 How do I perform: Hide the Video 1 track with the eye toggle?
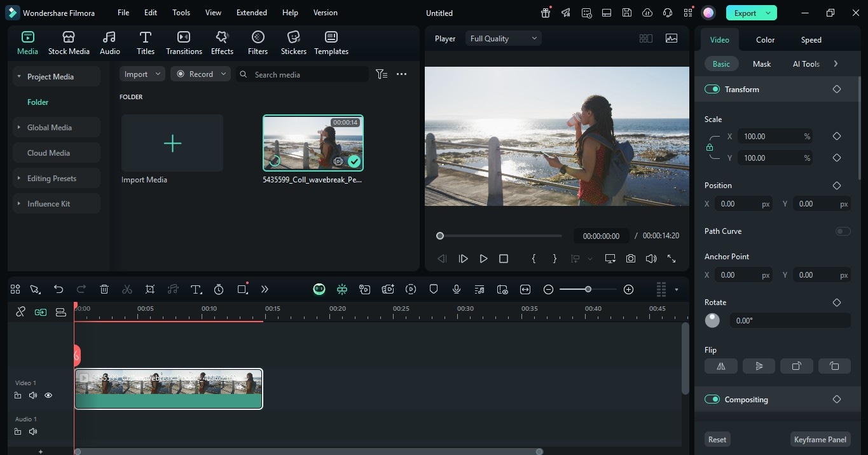click(x=48, y=395)
